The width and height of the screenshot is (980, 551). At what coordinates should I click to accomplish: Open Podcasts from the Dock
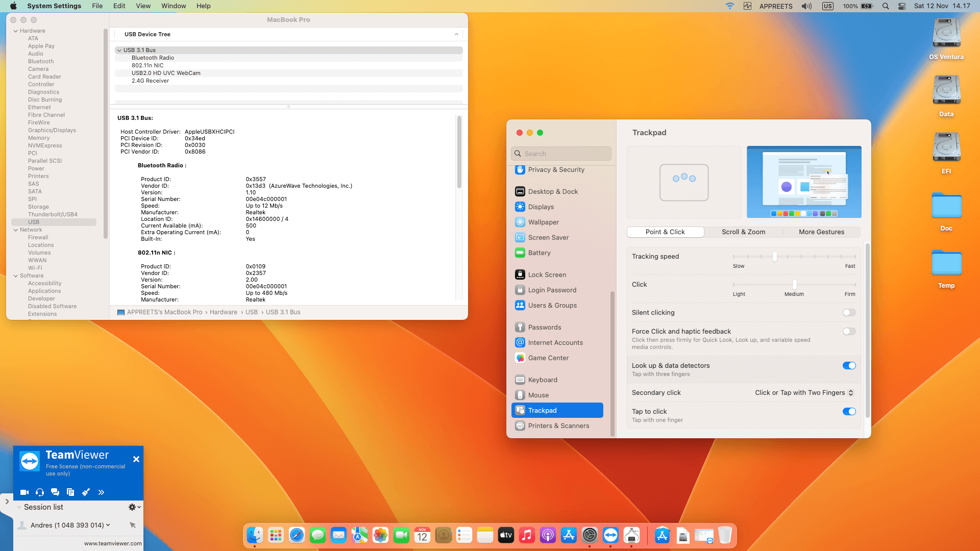548,535
